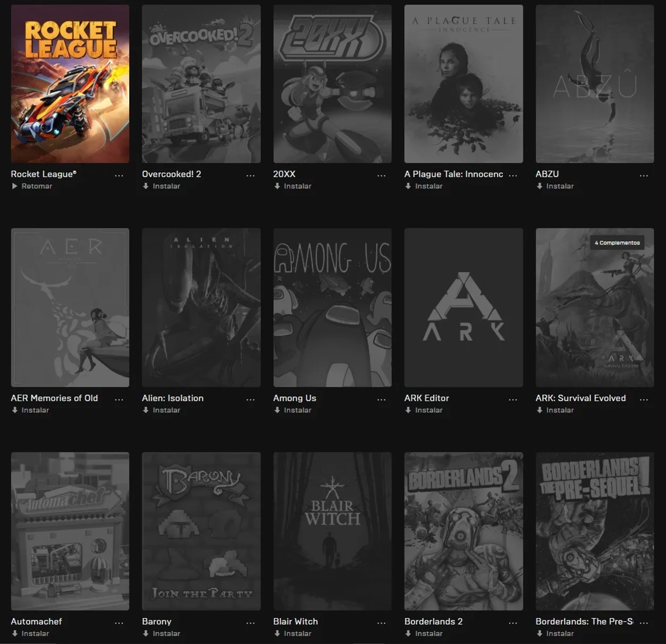The height and width of the screenshot is (644, 666).
Task: Click the 'ABZU' title text
Action: click(547, 174)
